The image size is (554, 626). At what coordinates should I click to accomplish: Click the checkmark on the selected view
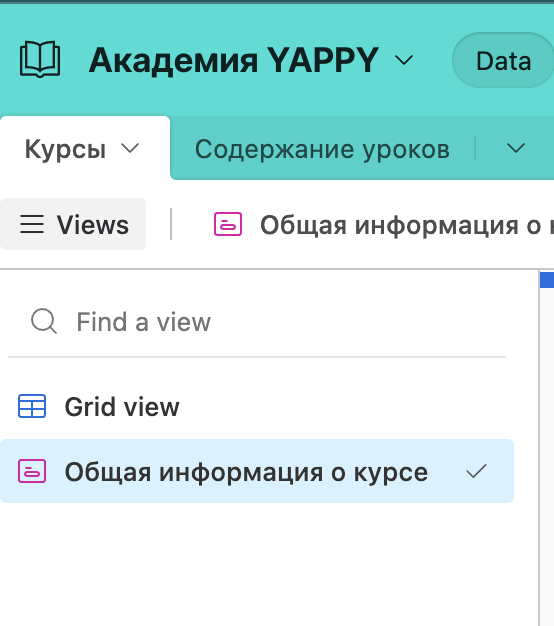click(476, 471)
